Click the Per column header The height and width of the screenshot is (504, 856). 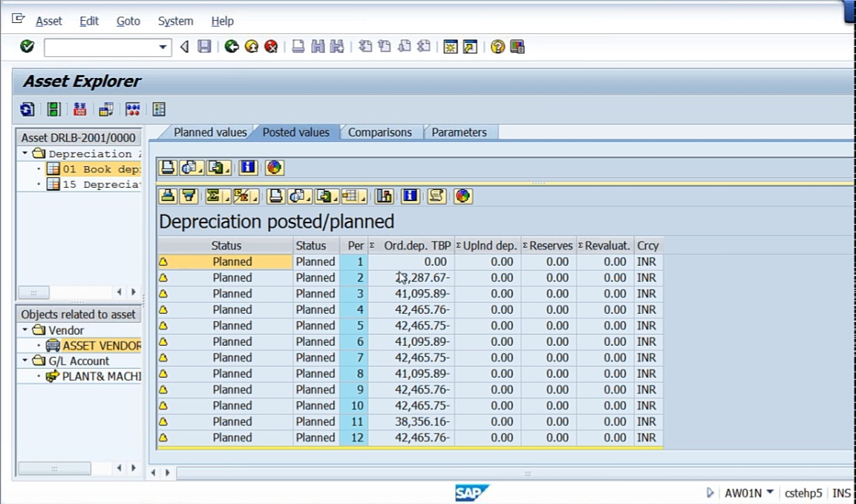pos(354,246)
